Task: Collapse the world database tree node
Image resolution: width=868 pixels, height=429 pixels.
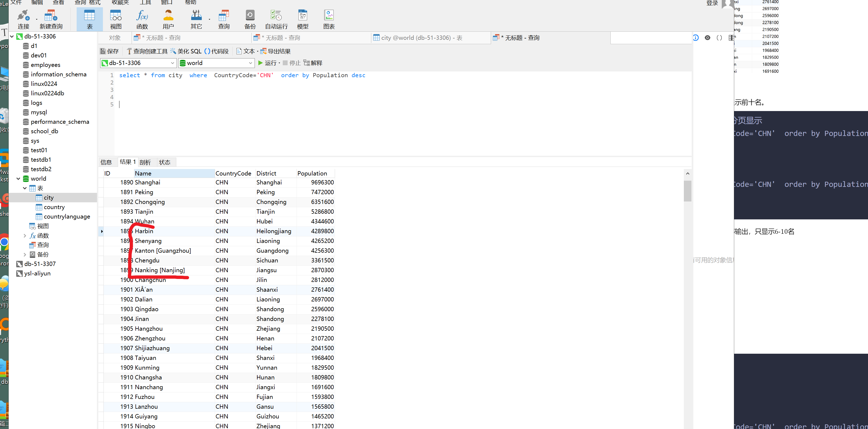Action: [x=18, y=178]
